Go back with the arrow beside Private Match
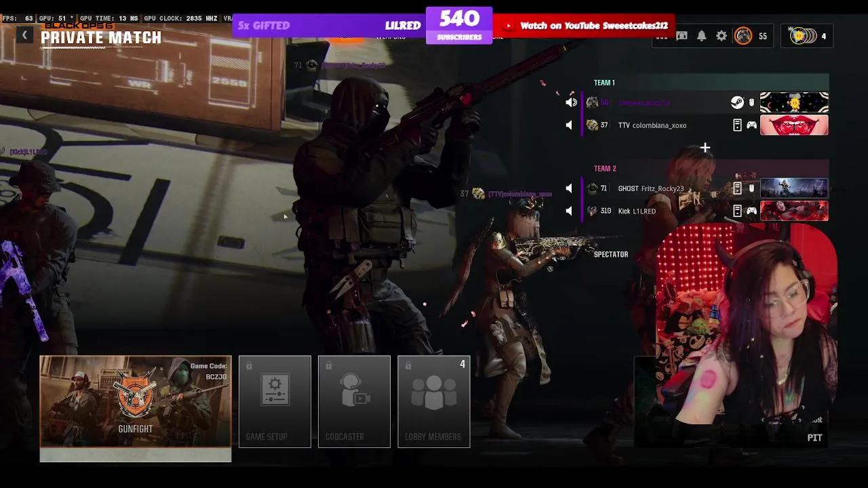Image resolution: width=868 pixels, height=488 pixels. click(x=24, y=35)
